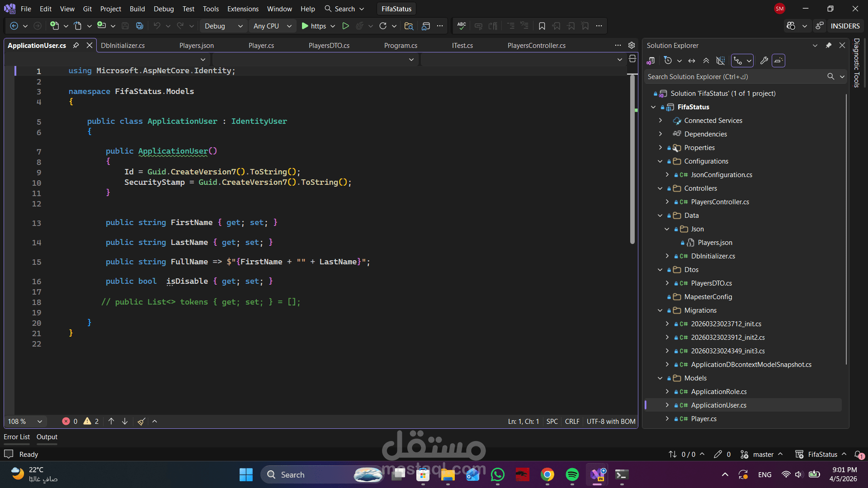Toggle pin on ApplicationUser.cs tab
The height and width of the screenshot is (488, 868).
(76, 45)
